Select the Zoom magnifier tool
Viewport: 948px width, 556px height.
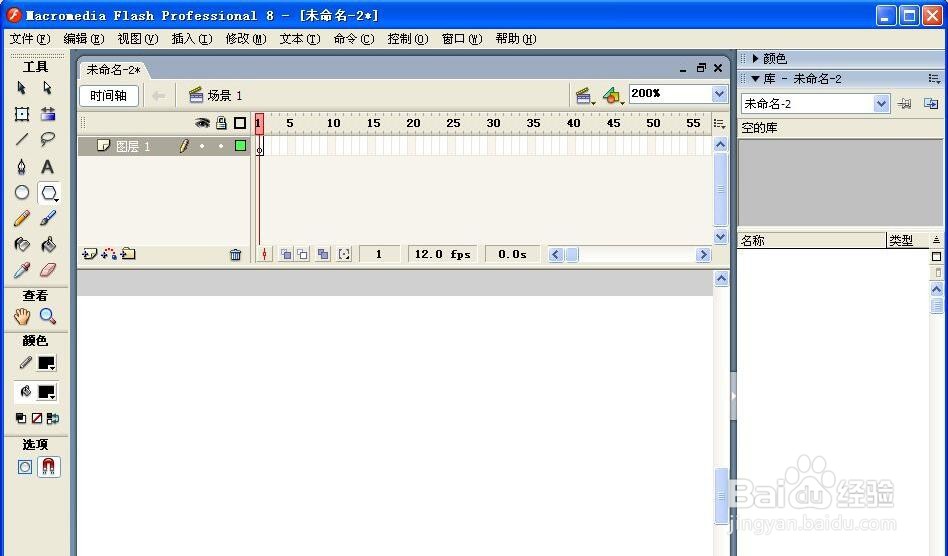tap(48, 316)
